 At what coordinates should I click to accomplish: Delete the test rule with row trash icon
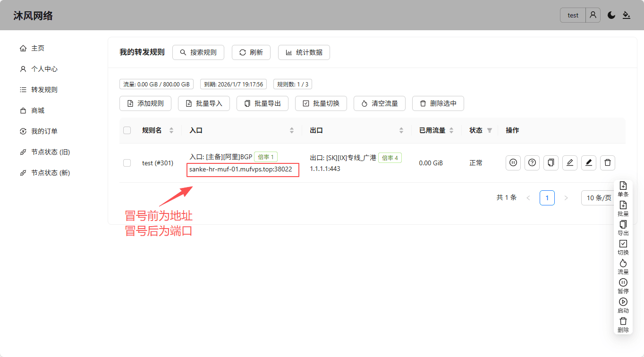pos(608,163)
